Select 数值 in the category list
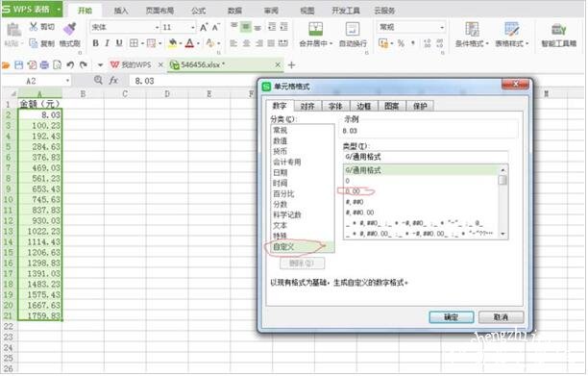 302,140
